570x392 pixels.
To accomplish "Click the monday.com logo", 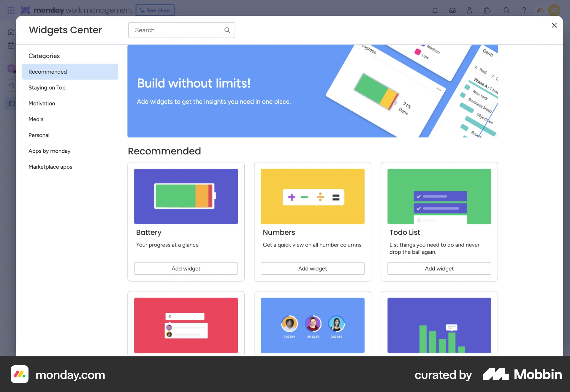I will [x=26, y=10].
